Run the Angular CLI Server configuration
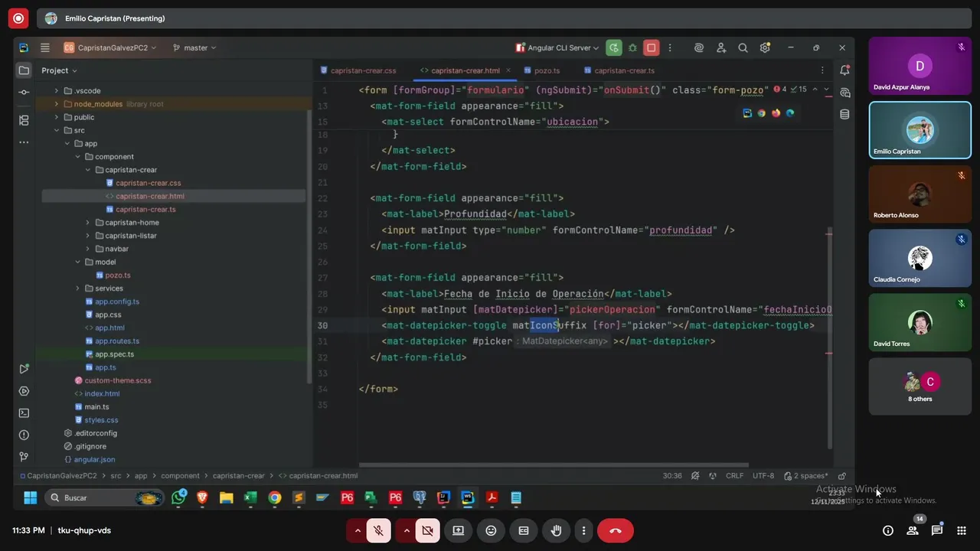The width and height of the screenshot is (980, 551). 614,47
